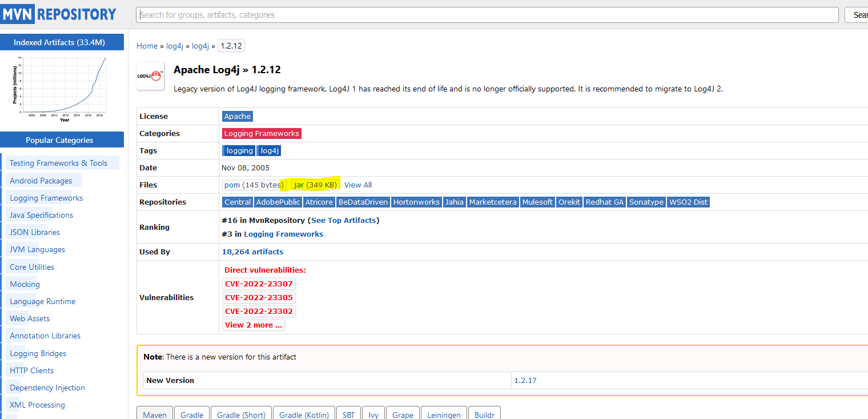868x419 pixels.
Task: Open the AdobePublic repository badge
Action: click(278, 202)
